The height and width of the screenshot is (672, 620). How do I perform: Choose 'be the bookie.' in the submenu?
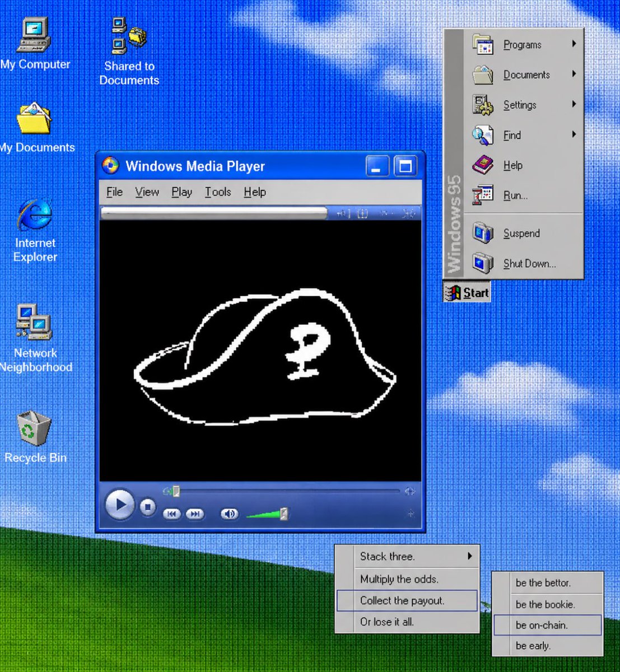[x=547, y=604]
